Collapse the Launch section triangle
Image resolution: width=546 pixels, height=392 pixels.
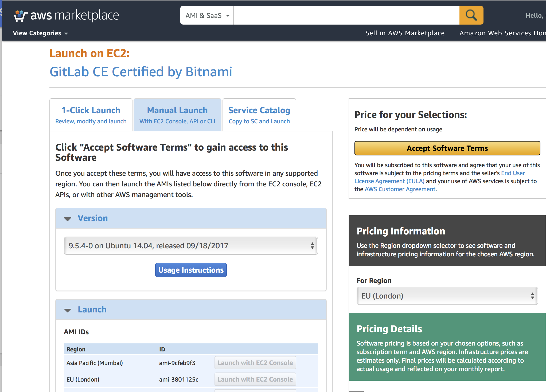pos(68,310)
